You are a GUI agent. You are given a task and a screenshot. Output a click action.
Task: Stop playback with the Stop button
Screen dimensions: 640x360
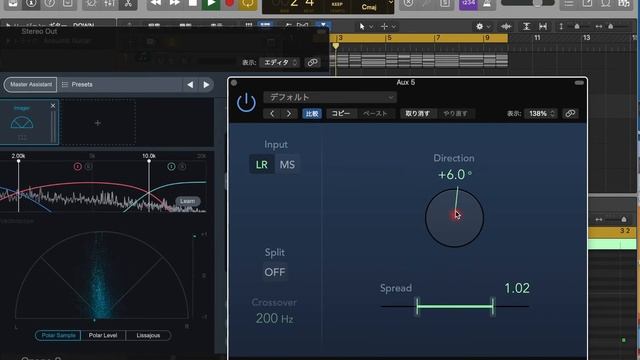pyautogui.click(x=193, y=3)
